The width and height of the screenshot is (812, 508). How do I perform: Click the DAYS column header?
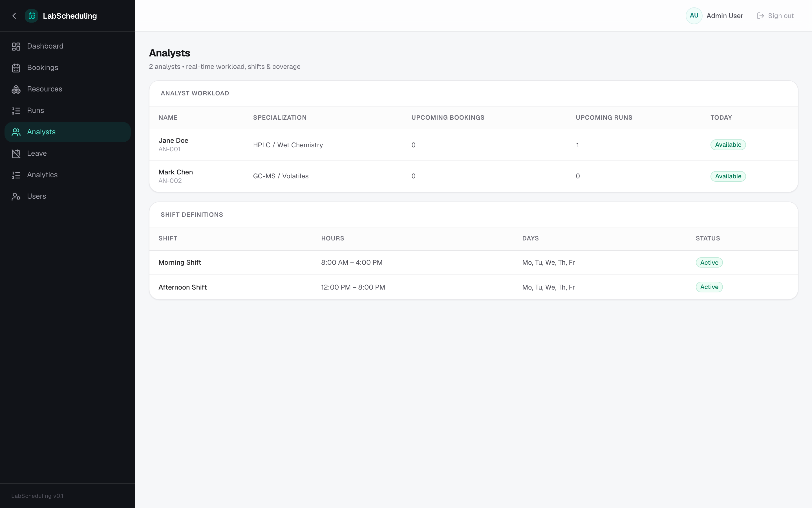pos(530,238)
